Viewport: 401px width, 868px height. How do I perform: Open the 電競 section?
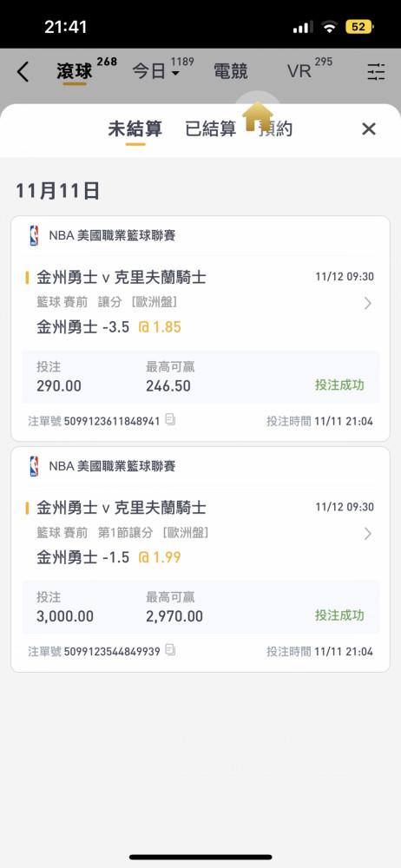(230, 71)
